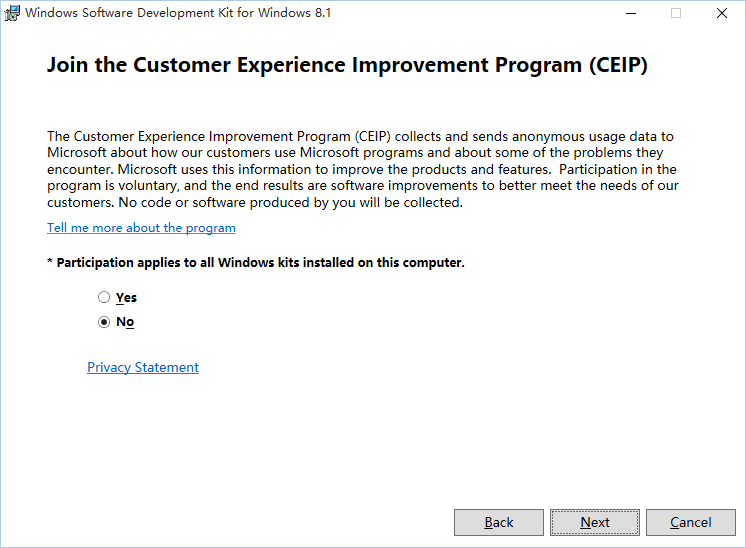Select the No radio button circle
Image resolution: width=746 pixels, height=548 pixels.
pyautogui.click(x=104, y=322)
